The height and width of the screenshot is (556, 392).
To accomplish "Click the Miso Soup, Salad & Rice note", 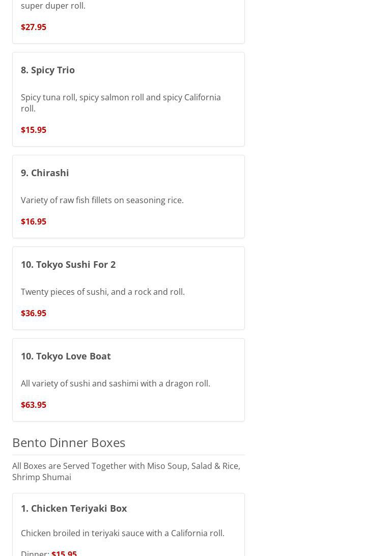I will [126, 471].
